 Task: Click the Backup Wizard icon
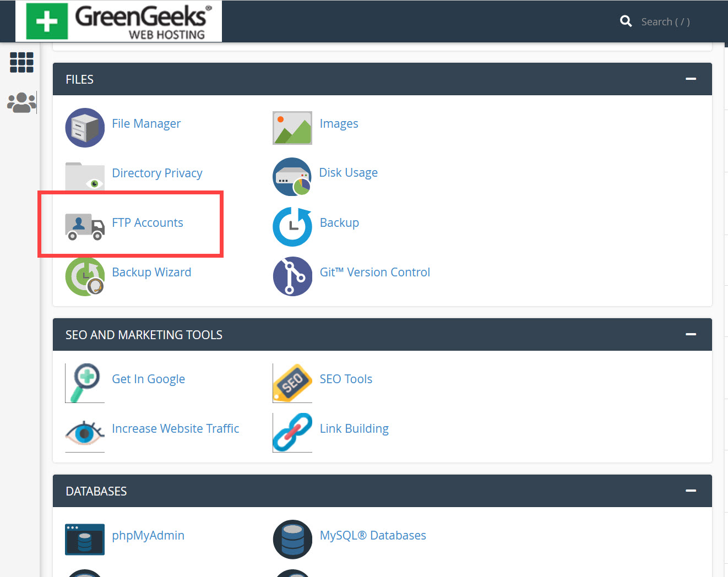[85, 276]
